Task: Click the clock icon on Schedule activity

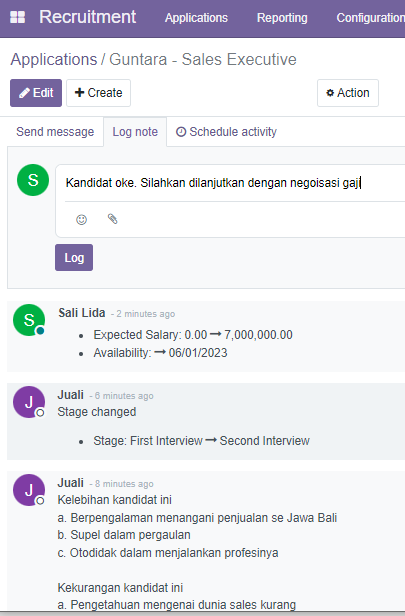Action: [x=181, y=132]
